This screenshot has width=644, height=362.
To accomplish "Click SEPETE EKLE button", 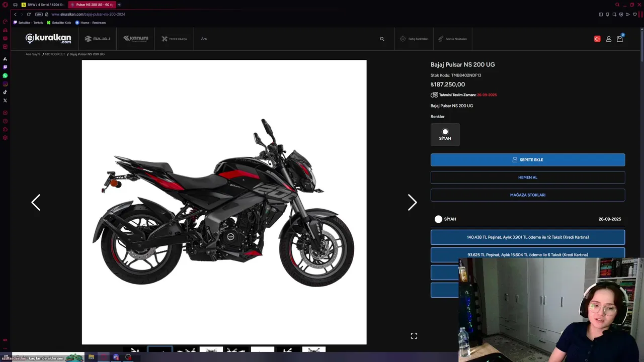I will tap(528, 160).
